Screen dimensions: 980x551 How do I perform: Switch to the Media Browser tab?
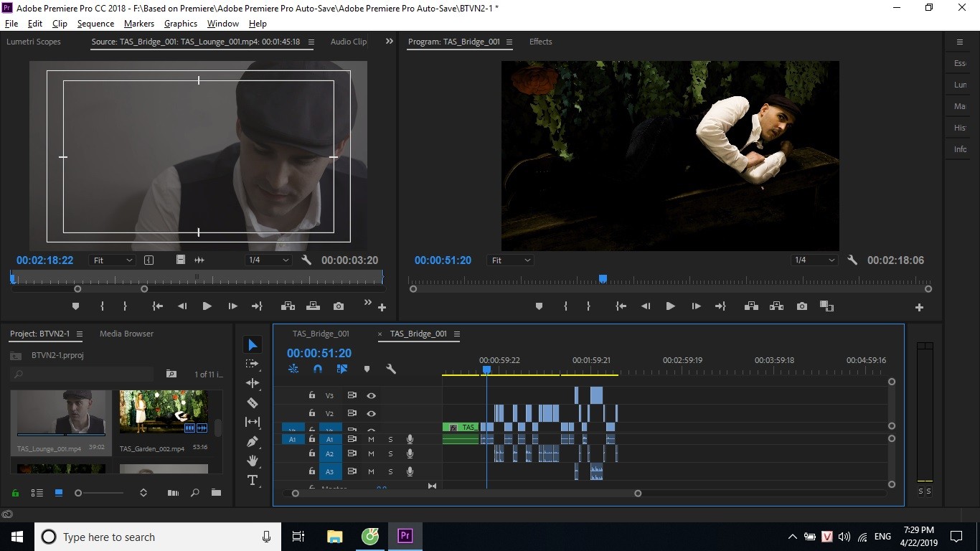pos(126,334)
